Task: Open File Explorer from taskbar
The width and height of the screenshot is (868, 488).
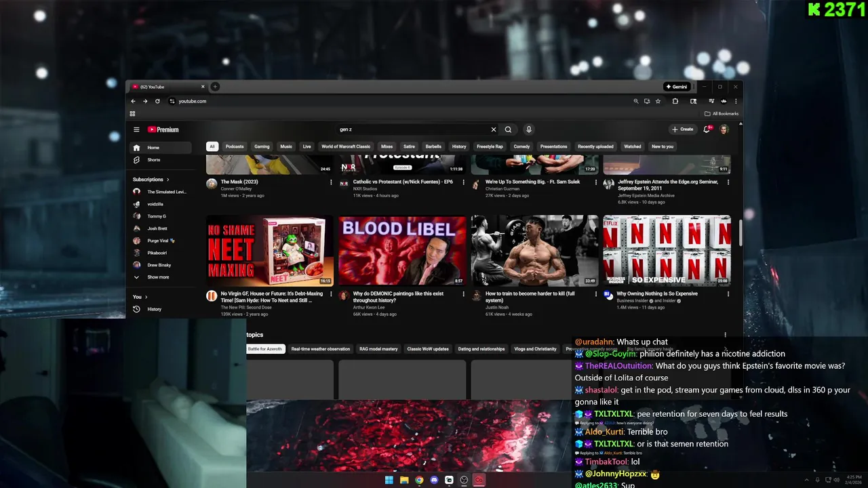Action: point(404,481)
